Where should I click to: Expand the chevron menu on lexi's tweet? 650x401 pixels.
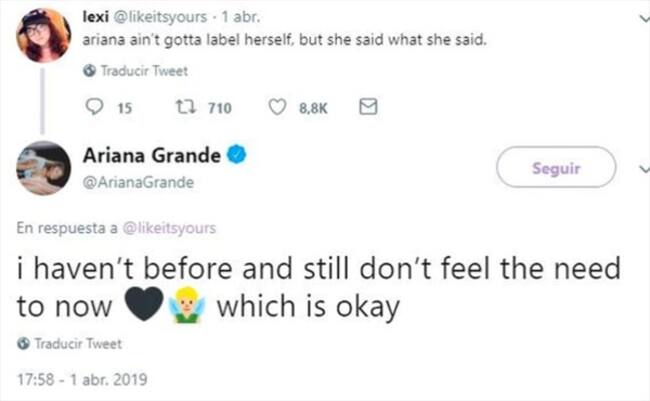643,17
